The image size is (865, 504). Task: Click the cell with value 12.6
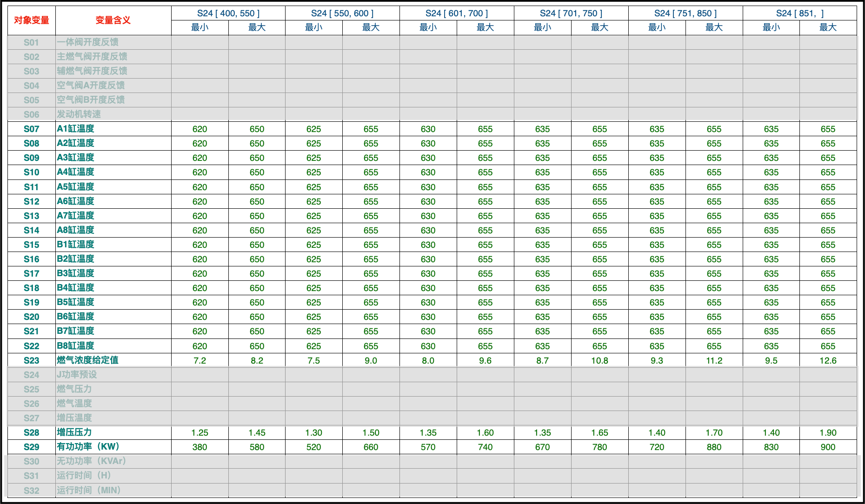(828, 360)
